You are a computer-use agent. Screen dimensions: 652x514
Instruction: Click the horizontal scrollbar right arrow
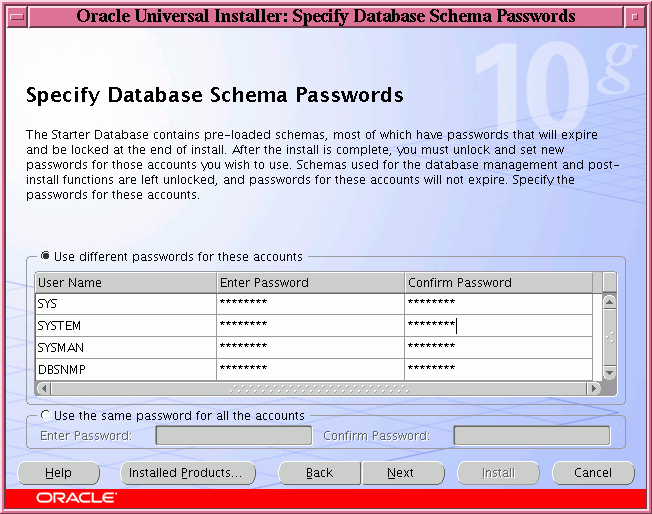coord(594,388)
